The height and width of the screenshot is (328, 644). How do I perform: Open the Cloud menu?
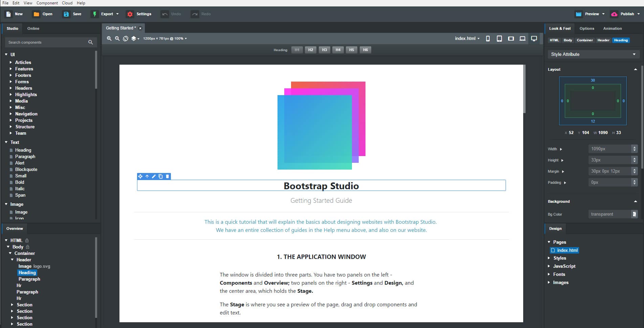67,3
